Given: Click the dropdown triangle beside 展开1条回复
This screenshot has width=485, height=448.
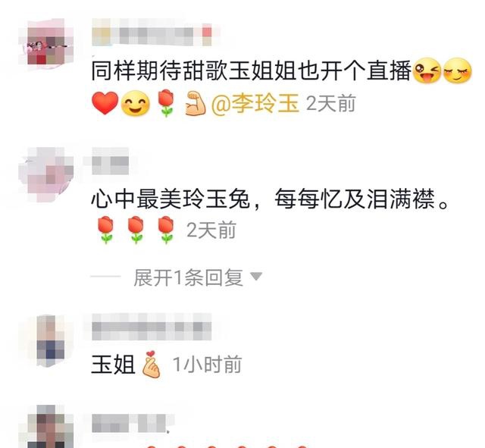Looking at the screenshot, I should [x=256, y=276].
